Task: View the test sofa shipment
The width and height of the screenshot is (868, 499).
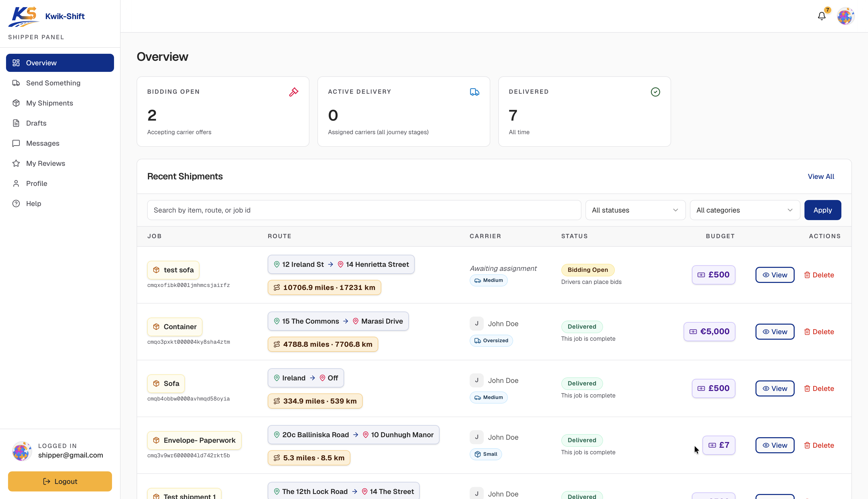Action: 775,275
